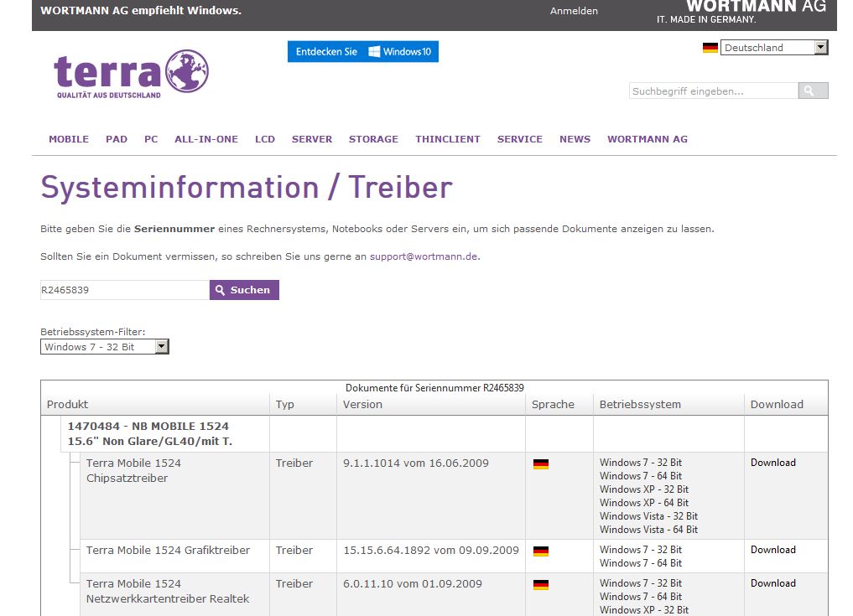853x616 pixels.
Task: Open the WORTMANN AG menu
Action: tap(648, 139)
